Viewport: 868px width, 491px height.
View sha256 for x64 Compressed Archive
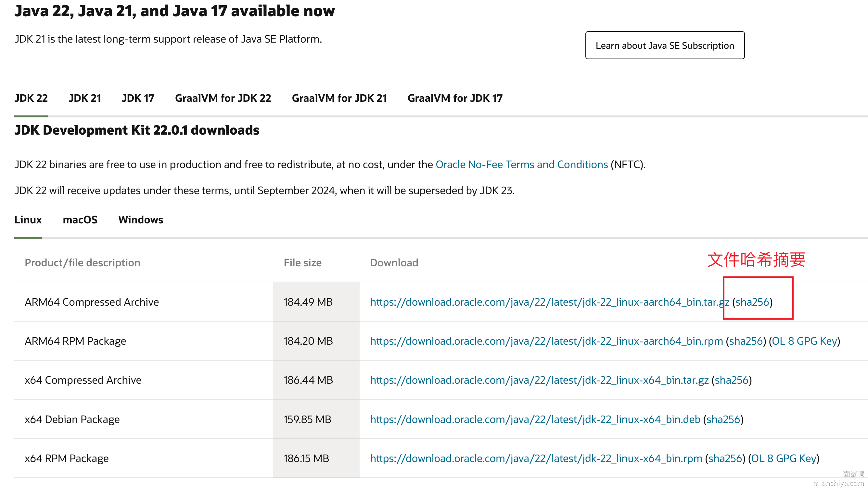click(x=731, y=380)
